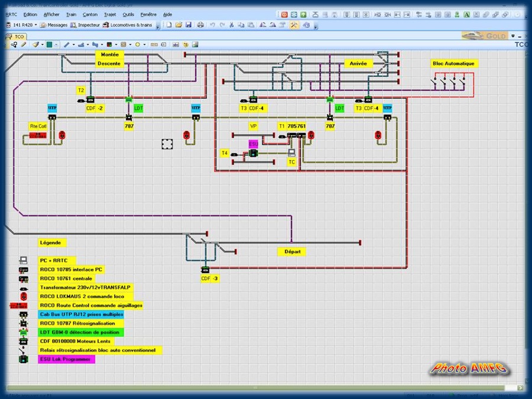Click the Paste clipboard icon
Screen dimensions: 532x399
tap(251, 25)
